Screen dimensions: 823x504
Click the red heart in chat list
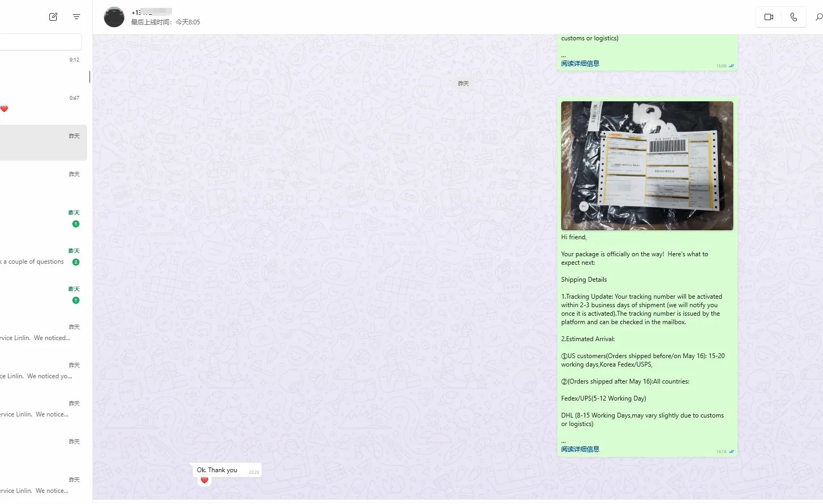[4, 109]
